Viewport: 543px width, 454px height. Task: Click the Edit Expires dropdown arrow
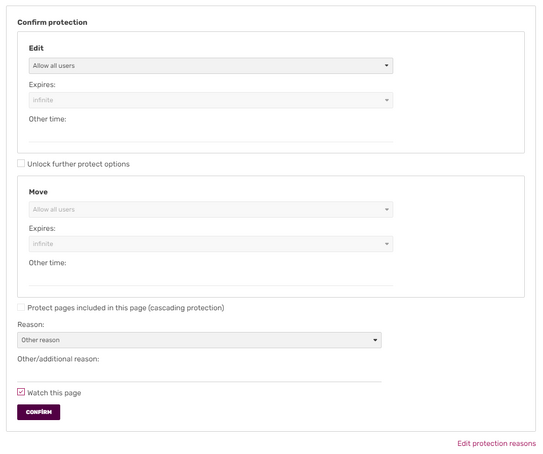[386, 100]
